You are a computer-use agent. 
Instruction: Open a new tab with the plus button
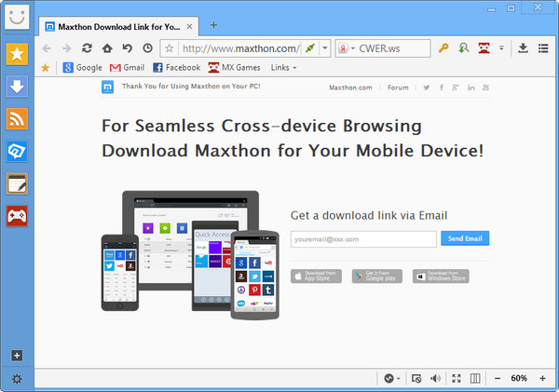pos(213,25)
